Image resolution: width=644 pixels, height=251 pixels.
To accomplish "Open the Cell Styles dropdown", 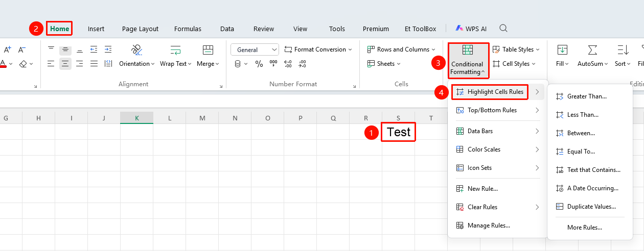I will coord(514,64).
